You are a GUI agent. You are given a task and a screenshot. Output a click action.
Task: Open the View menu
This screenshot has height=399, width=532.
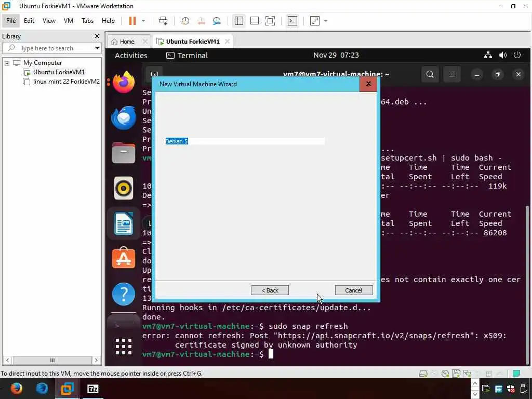(49, 21)
